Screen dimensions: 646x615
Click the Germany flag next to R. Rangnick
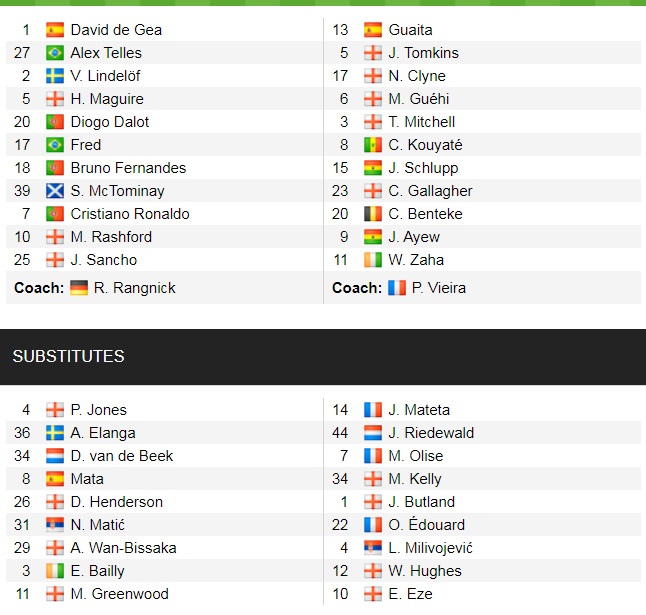(x=80, y=288)
